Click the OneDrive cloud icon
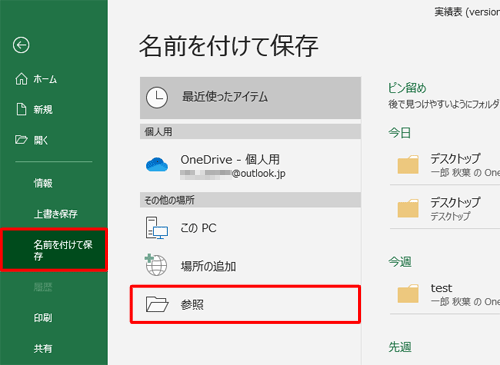This screenshot has height=365, width=500. (157, 165)
